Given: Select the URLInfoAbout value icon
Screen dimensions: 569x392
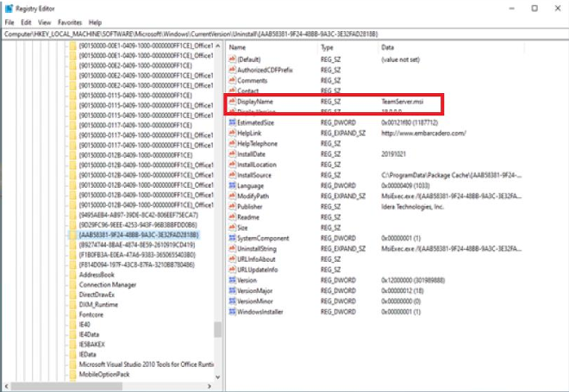Looking at the screenshot, I should pyautogui.click(x=232, y=259).
